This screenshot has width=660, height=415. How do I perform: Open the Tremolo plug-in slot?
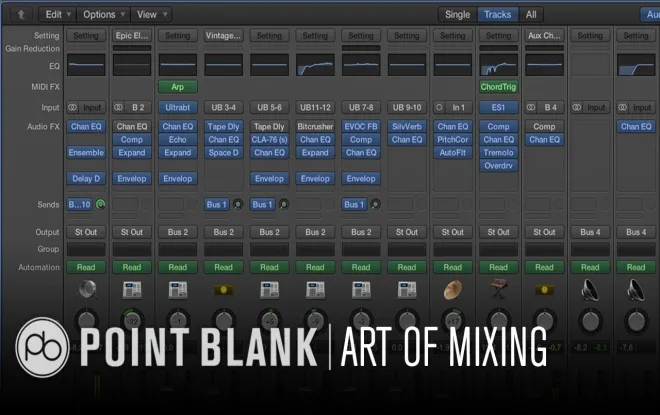(x=499, y=153)
